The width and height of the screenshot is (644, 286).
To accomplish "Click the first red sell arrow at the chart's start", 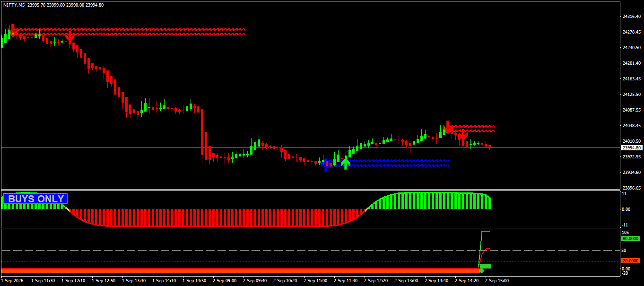I will tap(13, 30).
